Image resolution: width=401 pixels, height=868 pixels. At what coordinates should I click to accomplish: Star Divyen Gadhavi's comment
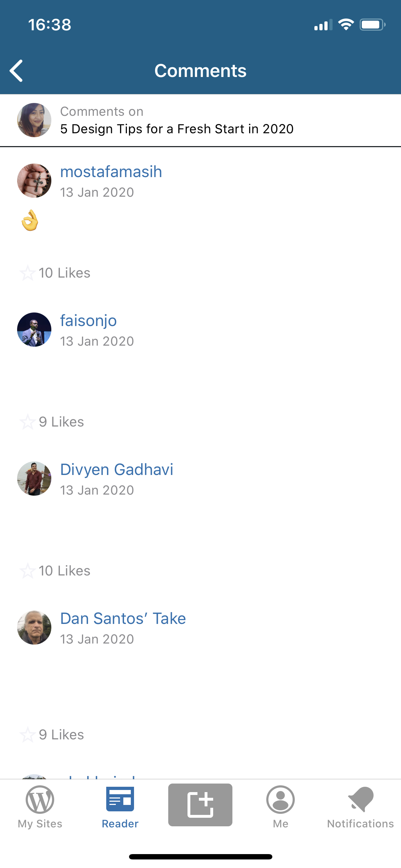coord(27,571)
